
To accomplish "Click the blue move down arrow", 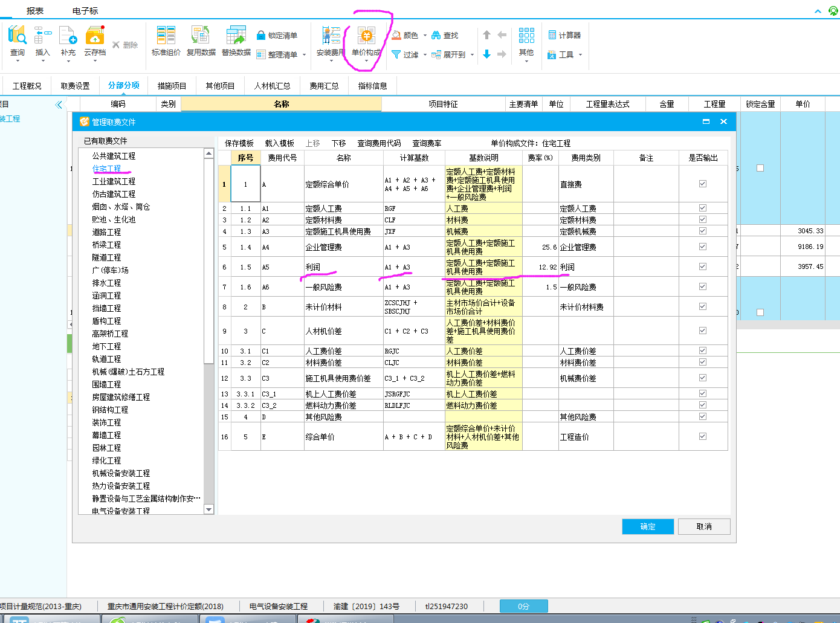I will (486, 54).
